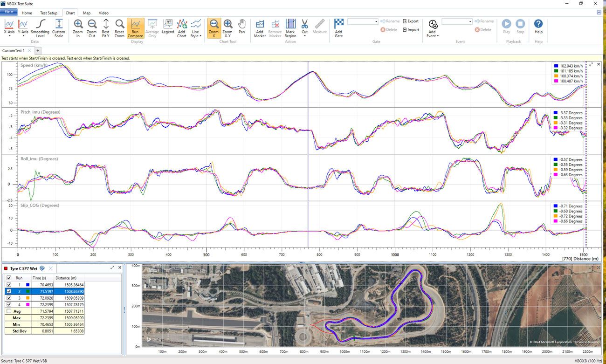Click the Import gate button
The width and height of the screenshot is (606, 364).
click(x=410, y=30)
